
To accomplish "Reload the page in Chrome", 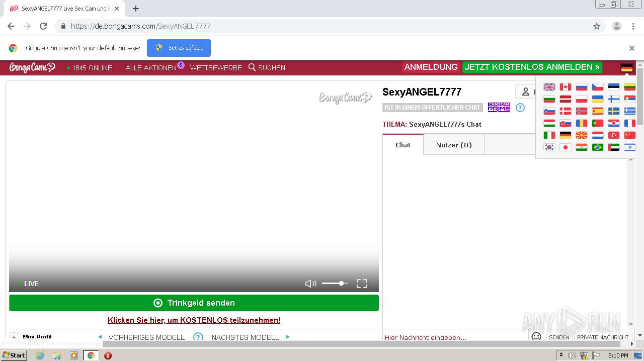I will tap(43, 26).
